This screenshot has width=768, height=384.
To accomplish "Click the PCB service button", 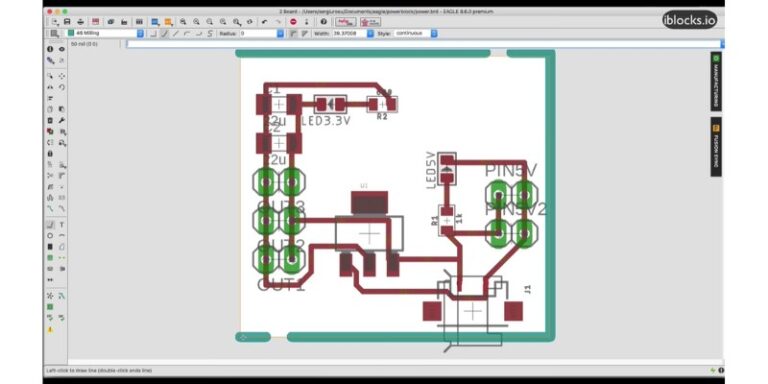I will click(x=370, y=22).
